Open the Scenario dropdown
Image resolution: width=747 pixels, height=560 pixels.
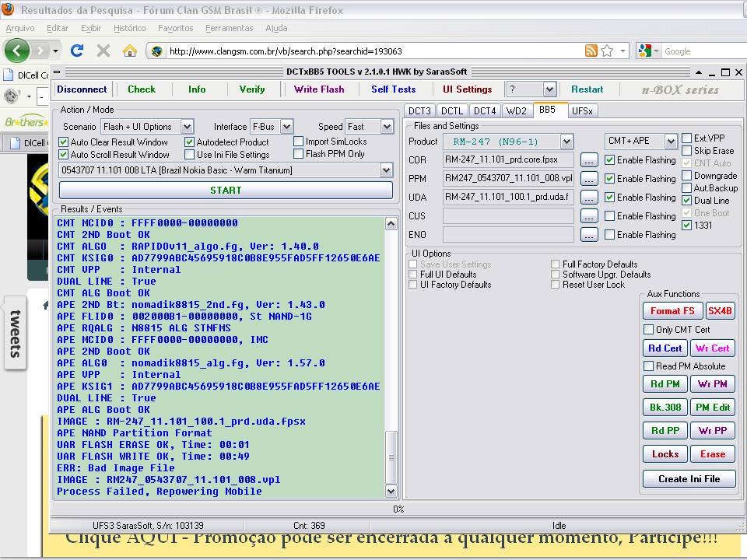pos(188,127)
